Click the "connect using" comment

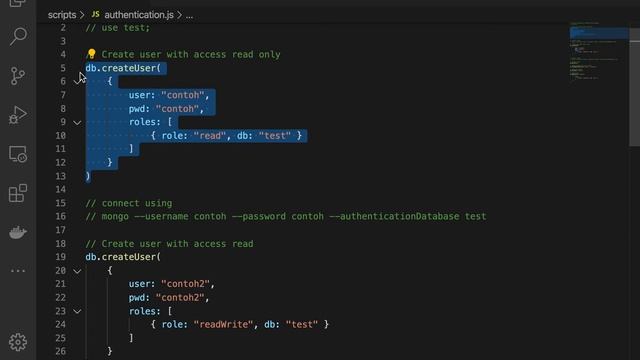(129, 203)
